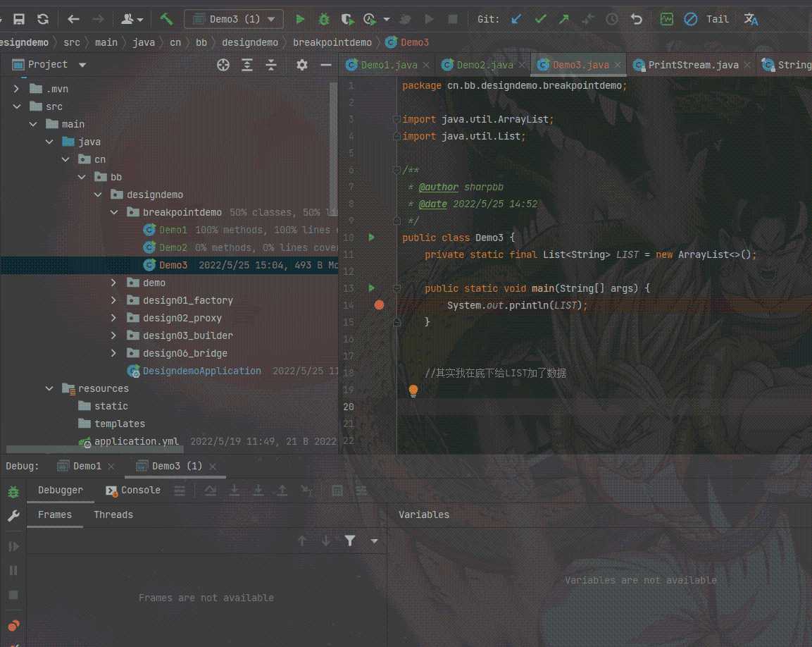Screen dimensions: 812x647
Task: Collapse the resources folder
Action: [49, 388]
